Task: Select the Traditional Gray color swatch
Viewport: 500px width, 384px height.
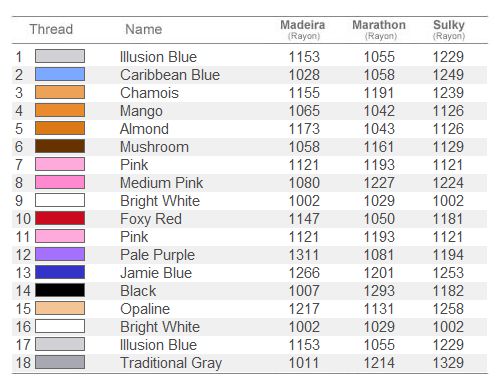Action: tap(60, 362)
